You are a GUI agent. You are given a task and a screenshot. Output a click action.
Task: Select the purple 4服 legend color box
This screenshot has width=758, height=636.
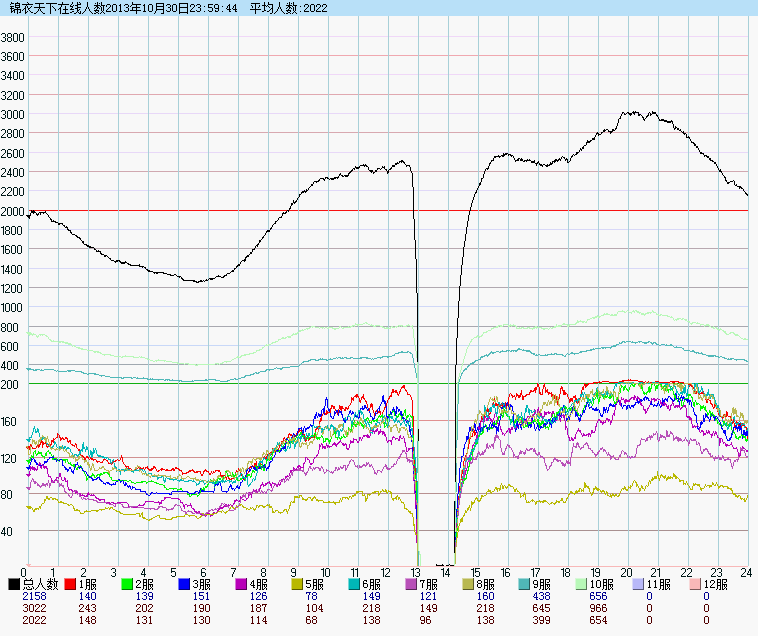pyautogui.click(x=242, y=583)
